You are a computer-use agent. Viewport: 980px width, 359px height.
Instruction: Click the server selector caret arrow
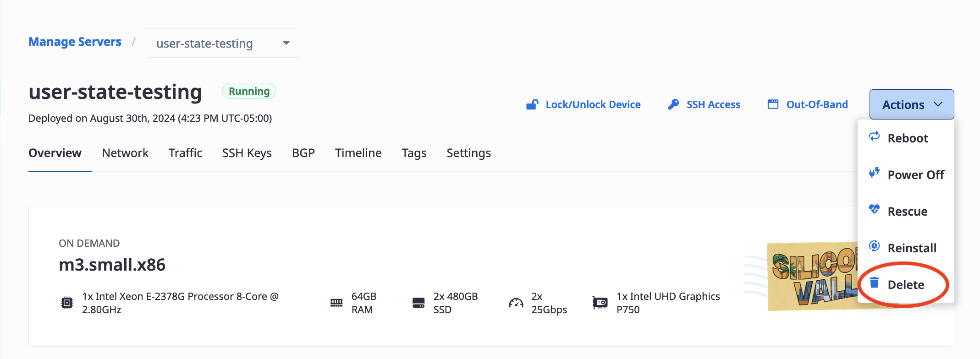[x=286, y=43]
